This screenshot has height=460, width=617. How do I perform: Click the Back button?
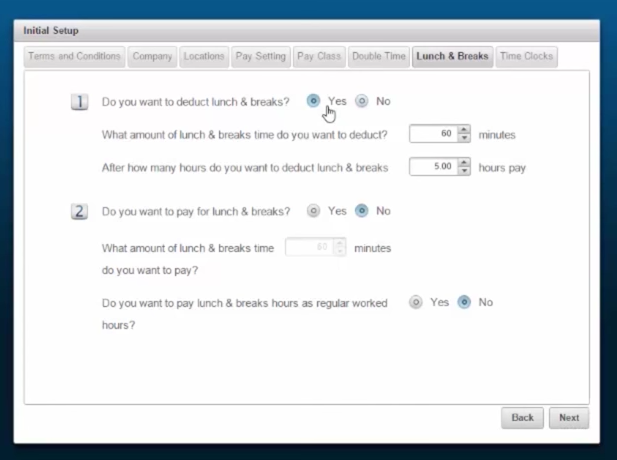(x=522, y=418)
